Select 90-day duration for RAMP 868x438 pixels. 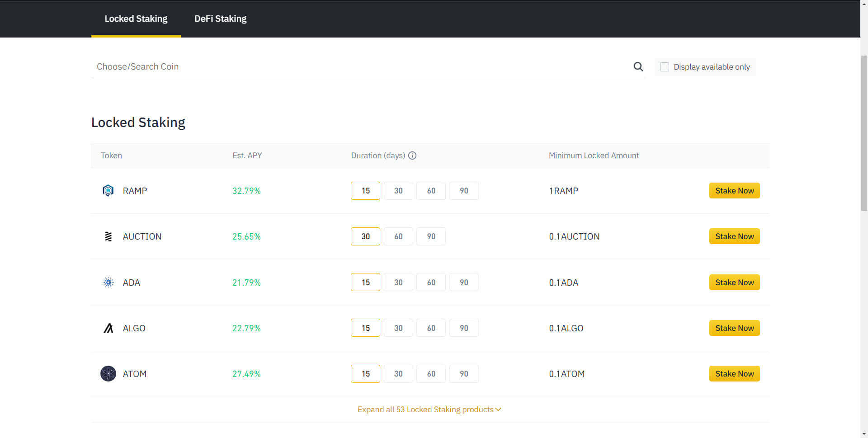pyautogui.click(x=464, y=191)
